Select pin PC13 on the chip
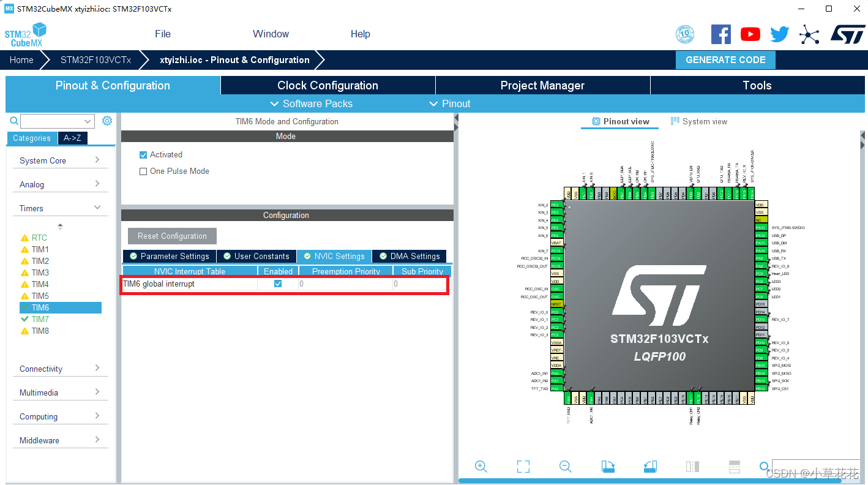The height and width of the screenshot is (485, 868). pos(556,250)
